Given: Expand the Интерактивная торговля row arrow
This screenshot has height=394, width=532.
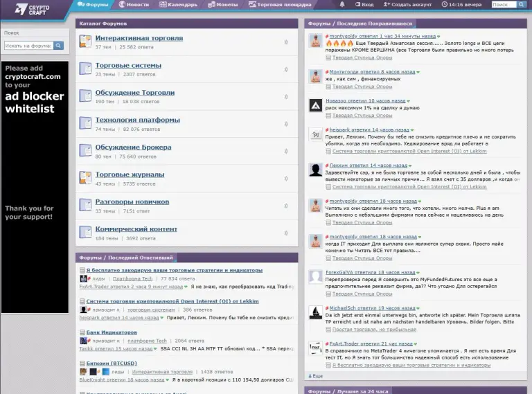Looking at the screenshot, I should 286,42.
